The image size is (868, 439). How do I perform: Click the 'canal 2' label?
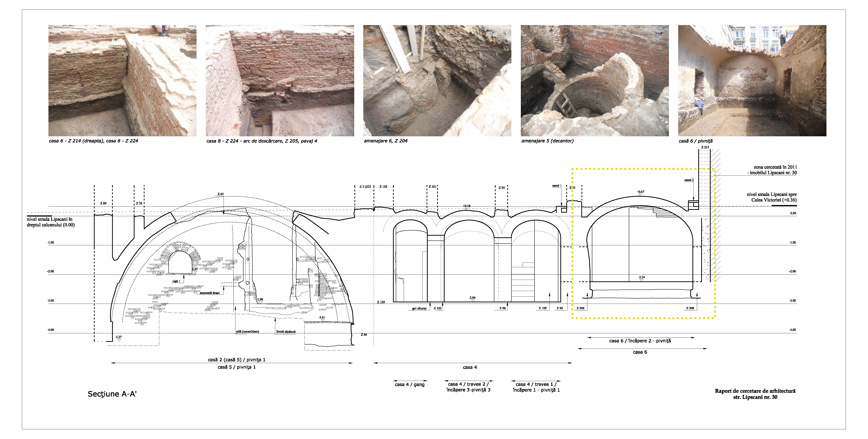click(x=689, y=180)
